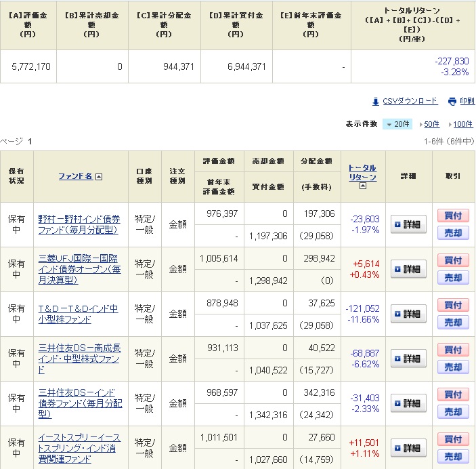
Task: Open 詳細 for T&Dインド中小型株ファンド
Action: 408,314
